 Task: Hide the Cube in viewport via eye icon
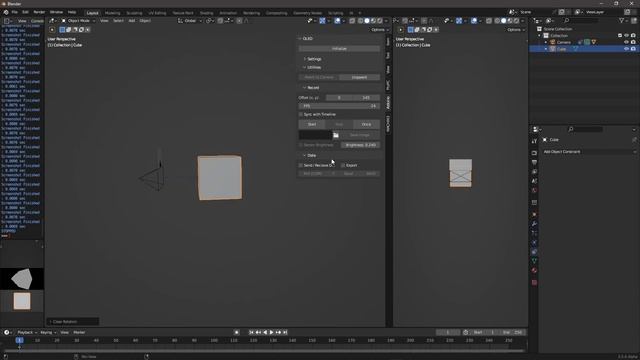[627, 49]
